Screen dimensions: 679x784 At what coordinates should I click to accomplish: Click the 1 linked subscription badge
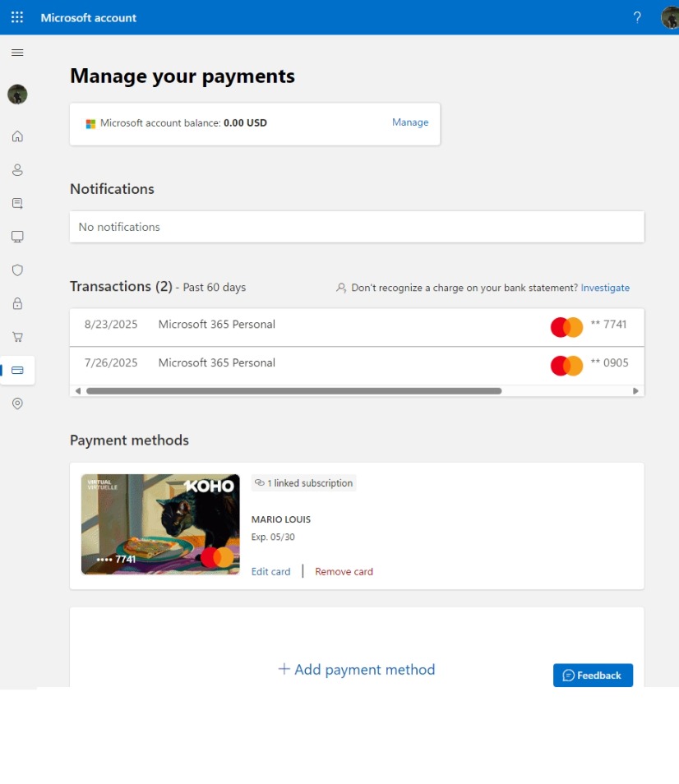coord(303,483)
